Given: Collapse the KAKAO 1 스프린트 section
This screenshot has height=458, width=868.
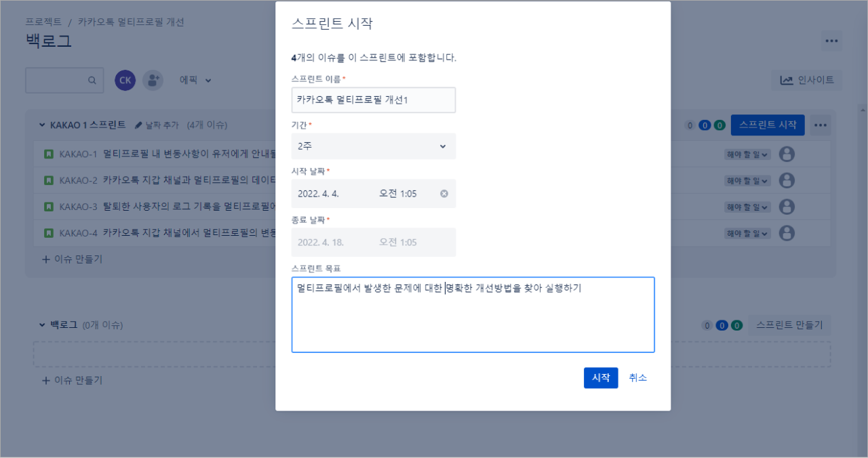Looking at the screenshot, I should click(42, 125).
